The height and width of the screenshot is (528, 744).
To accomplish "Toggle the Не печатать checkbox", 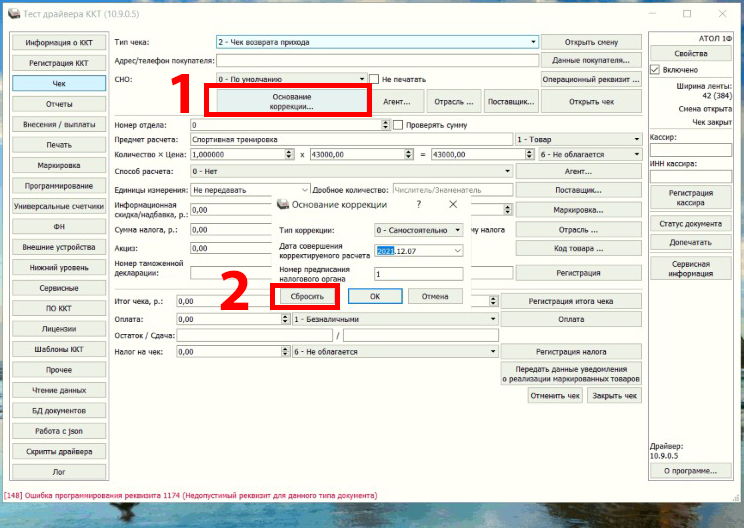I will [374, 79].
